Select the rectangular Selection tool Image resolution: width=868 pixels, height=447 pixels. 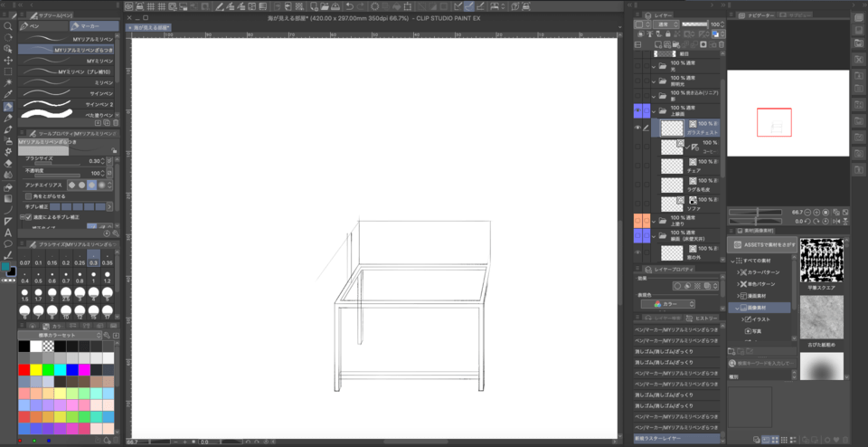[x=8, y=71]
